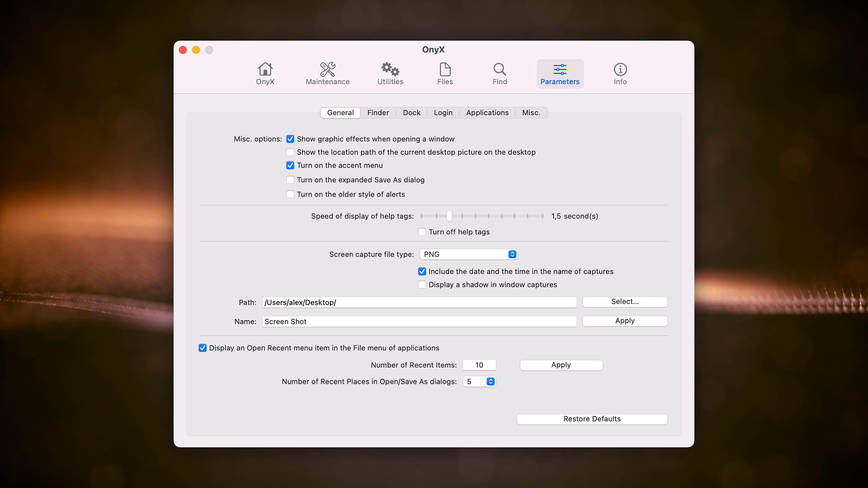Minimize the OnyX window with yellow button
The image size is (868, 488).
pos(196,50)
